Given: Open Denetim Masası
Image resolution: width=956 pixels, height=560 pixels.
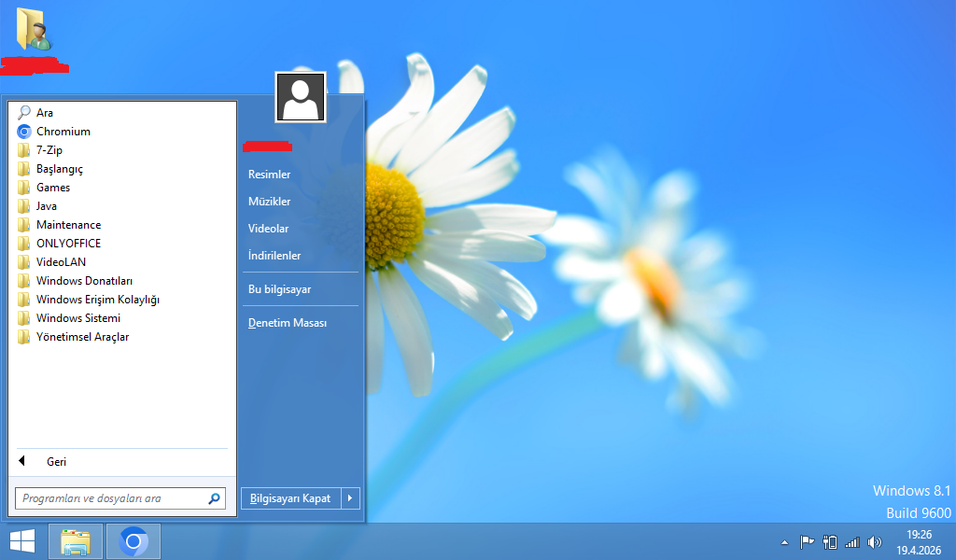Looking at the screenshot, I should point(288,323).
